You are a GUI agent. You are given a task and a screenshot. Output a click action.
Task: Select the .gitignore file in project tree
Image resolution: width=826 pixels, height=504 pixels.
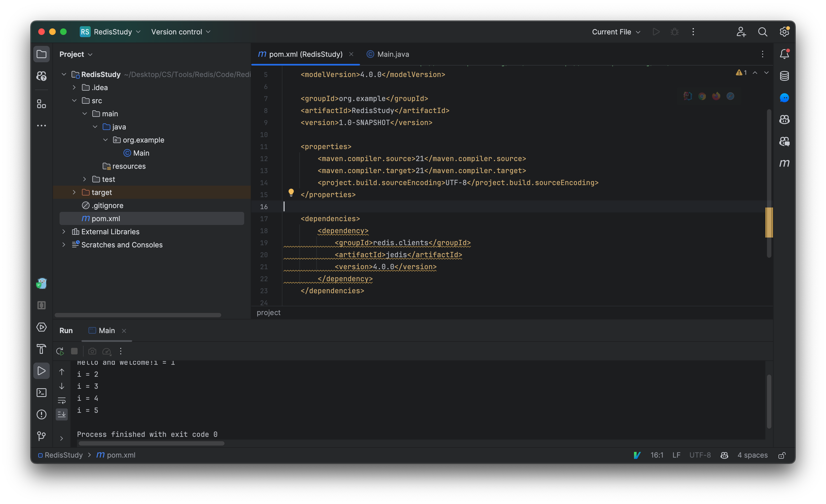click(x=103, y=205)
